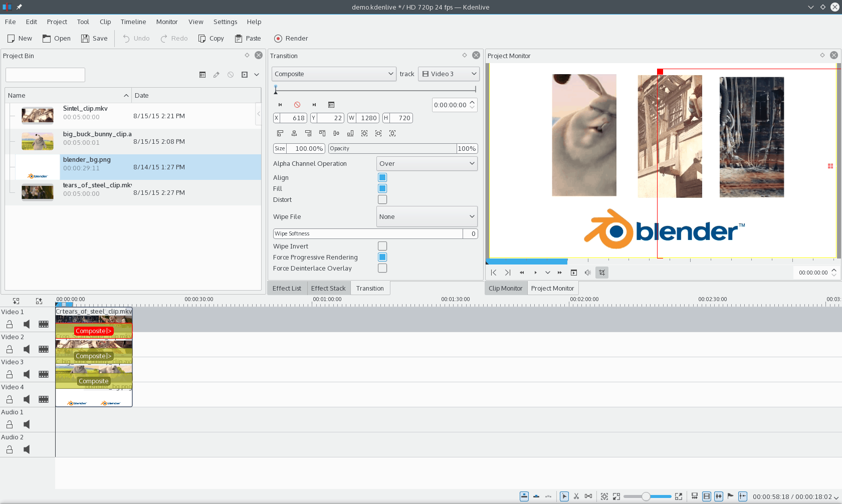Enable the Wipe Invert checkbox
This screenshot has width=842, height=504.
(382, 246)
